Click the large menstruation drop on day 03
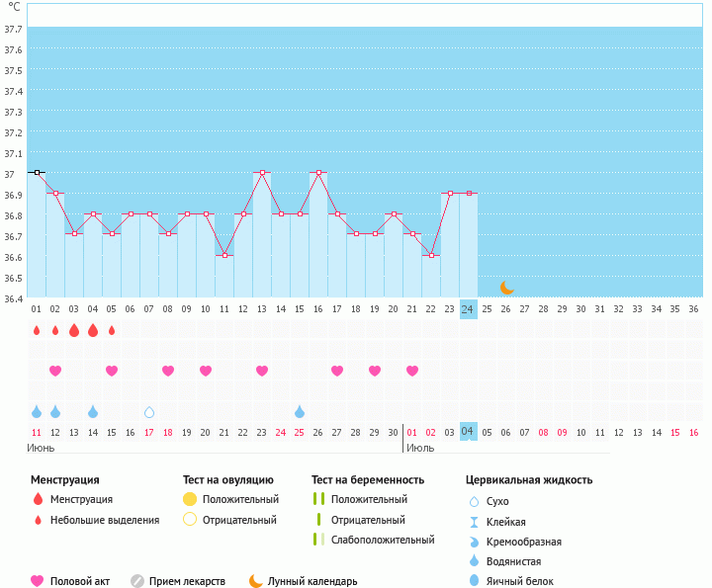Image resolution: width=712 pixels, height=588 pixels. coord(74,330)
